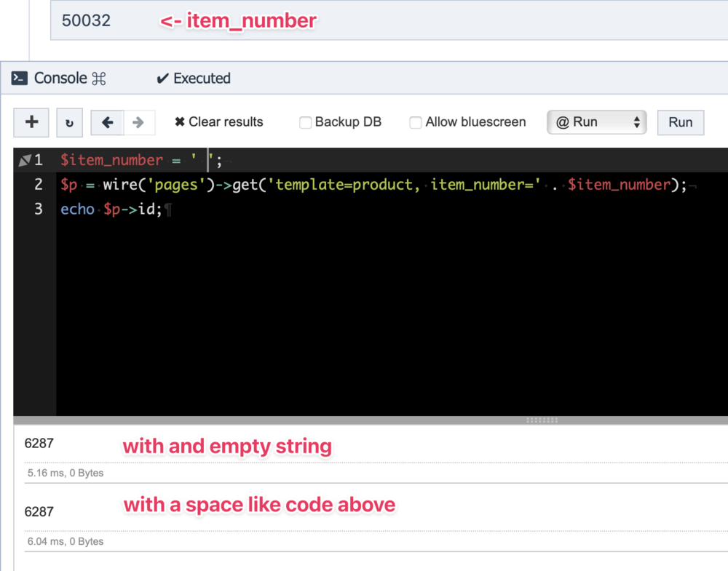Toggle the Allow bluescreen checkbox
The width and height of the screenshot is (728, 571).
tap(416, 123)
